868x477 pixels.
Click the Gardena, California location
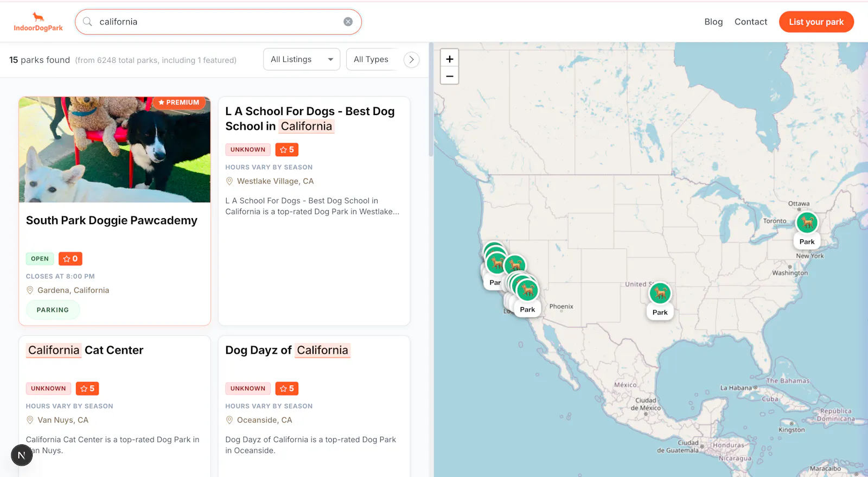(x=73, y=290)
